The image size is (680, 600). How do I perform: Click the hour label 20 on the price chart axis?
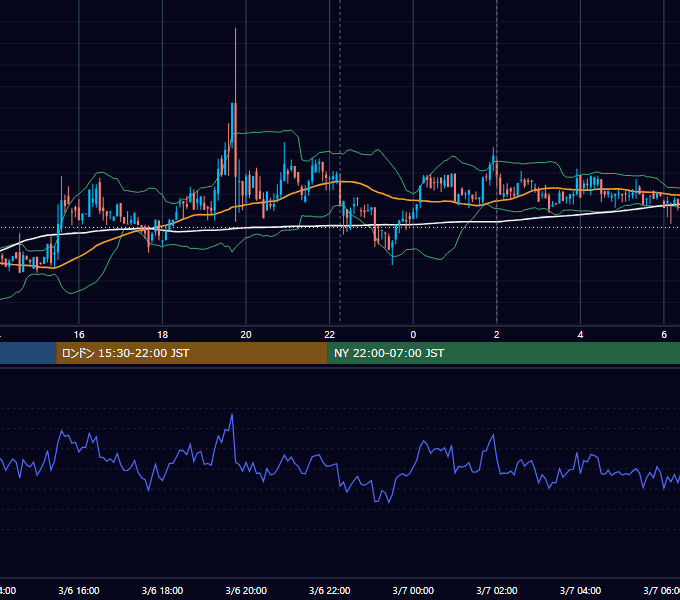point(246,335)
